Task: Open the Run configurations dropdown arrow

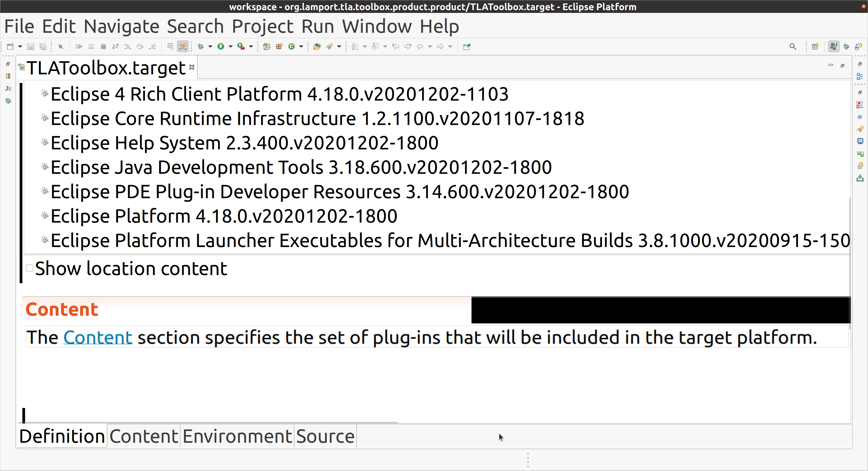Action: pyautogui.click(x=230, y=47)
